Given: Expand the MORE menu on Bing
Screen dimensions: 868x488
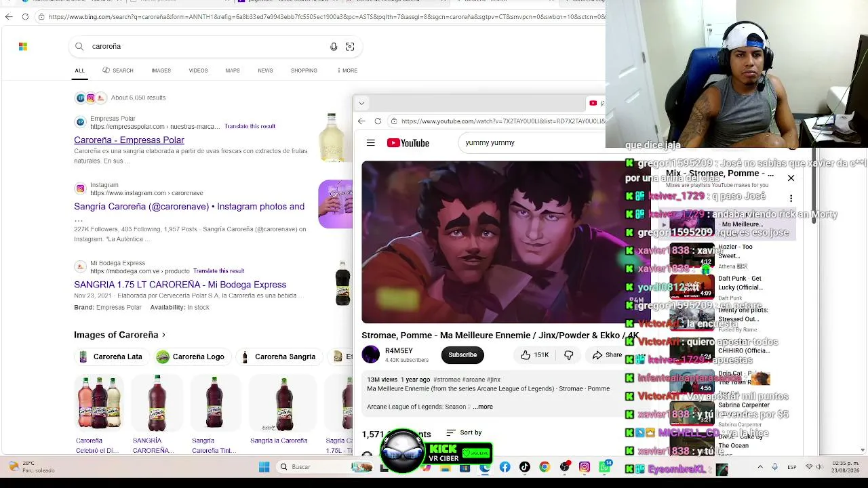Looking at the screenshot, I should [x=347, y=70].
